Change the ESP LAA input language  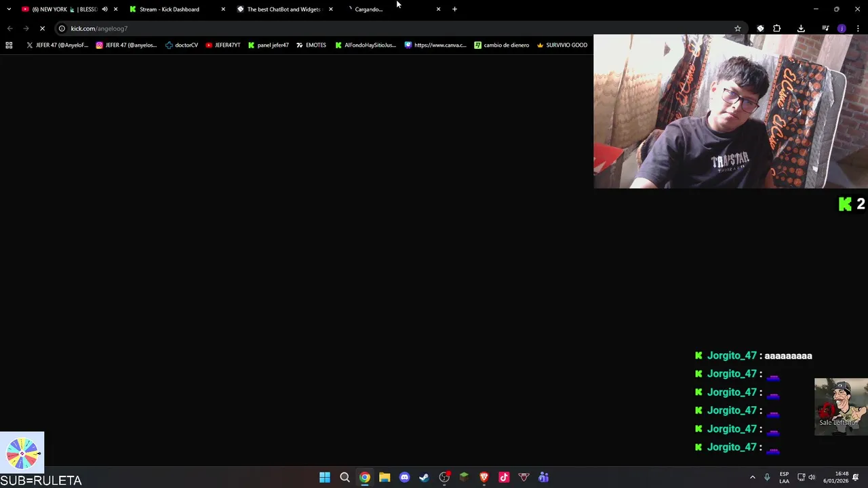[784, 477]
